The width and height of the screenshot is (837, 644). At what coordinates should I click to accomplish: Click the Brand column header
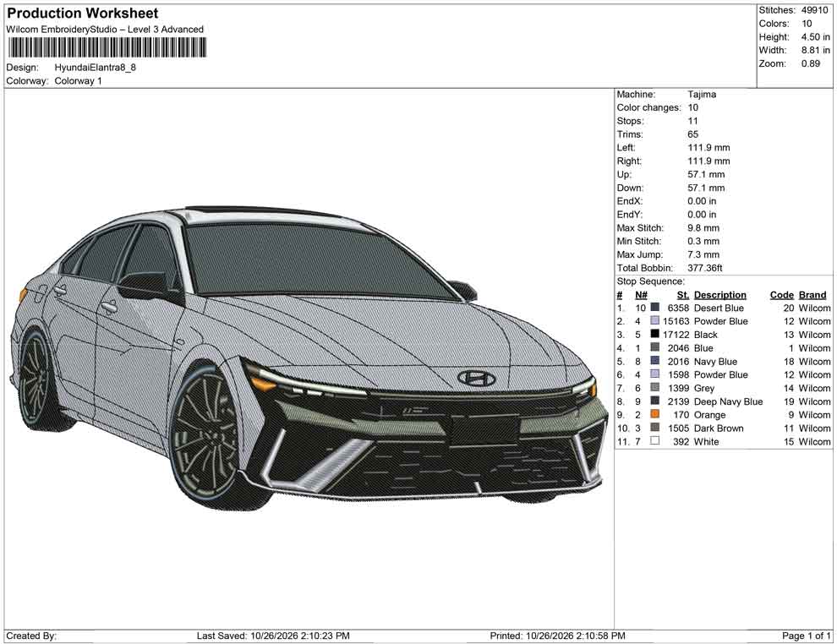[x=812, y=294]
